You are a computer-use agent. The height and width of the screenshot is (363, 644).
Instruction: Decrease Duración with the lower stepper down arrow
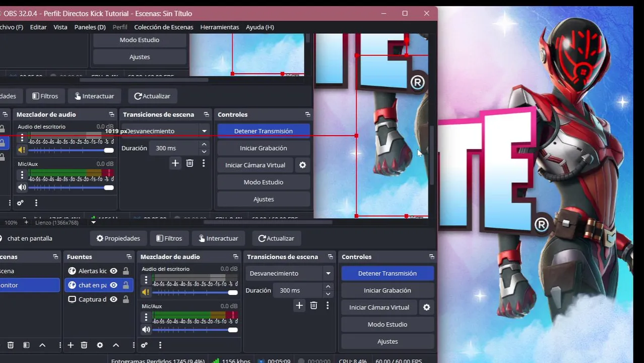tap(328, 293)
